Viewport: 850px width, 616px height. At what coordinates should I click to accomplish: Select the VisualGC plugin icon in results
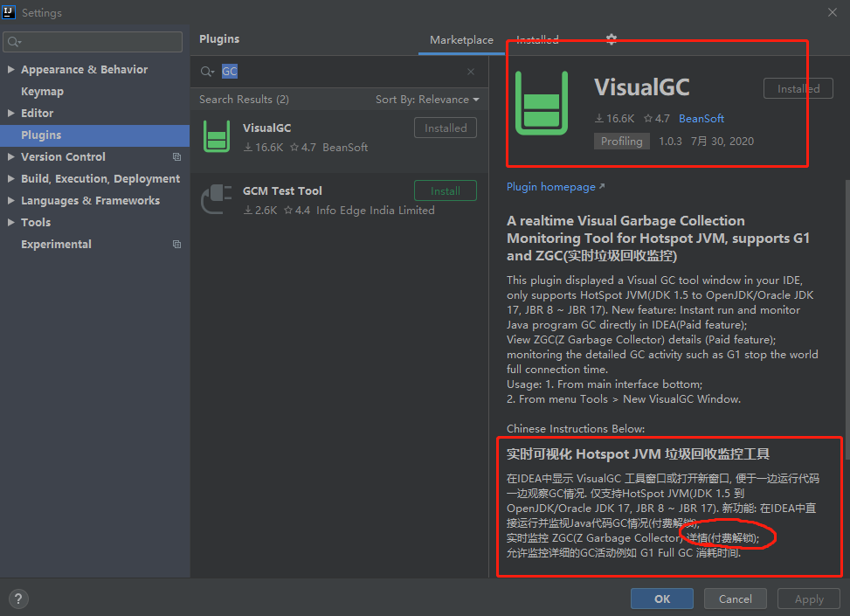pyautogui.click(x=216, y=137)
